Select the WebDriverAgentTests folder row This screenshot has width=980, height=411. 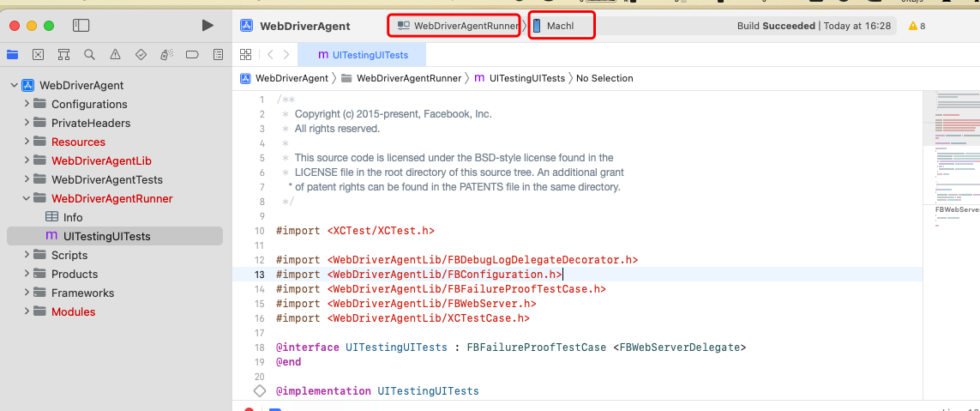[115, 179]
